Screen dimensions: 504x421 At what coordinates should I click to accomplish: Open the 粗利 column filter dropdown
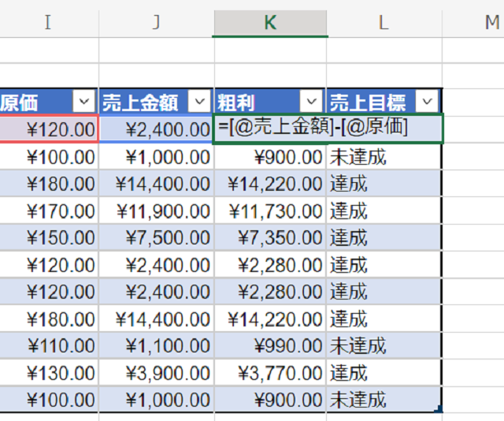[313, 102]
